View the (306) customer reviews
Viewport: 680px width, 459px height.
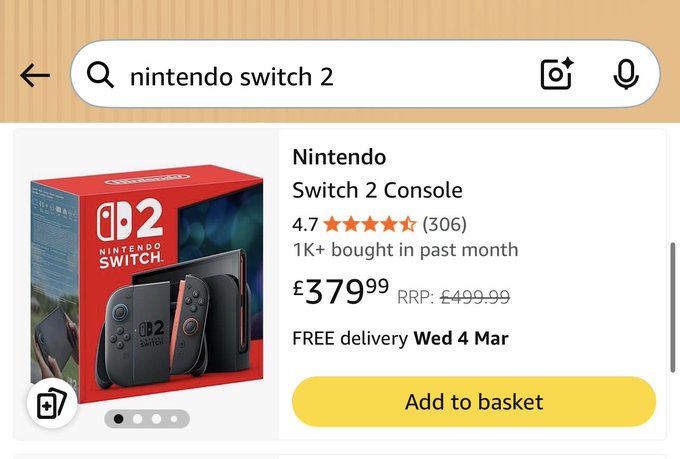click(x=445, y=224)
